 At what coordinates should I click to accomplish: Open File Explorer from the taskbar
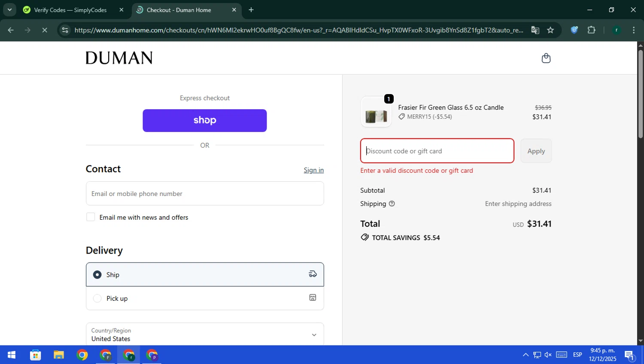(59, 355)
